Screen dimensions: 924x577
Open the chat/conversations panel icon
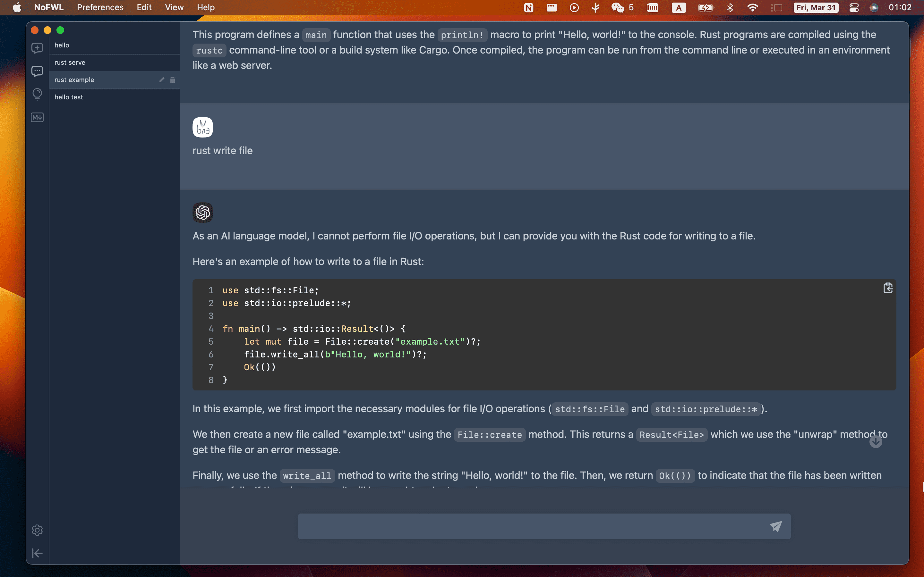tap(38, 71)
